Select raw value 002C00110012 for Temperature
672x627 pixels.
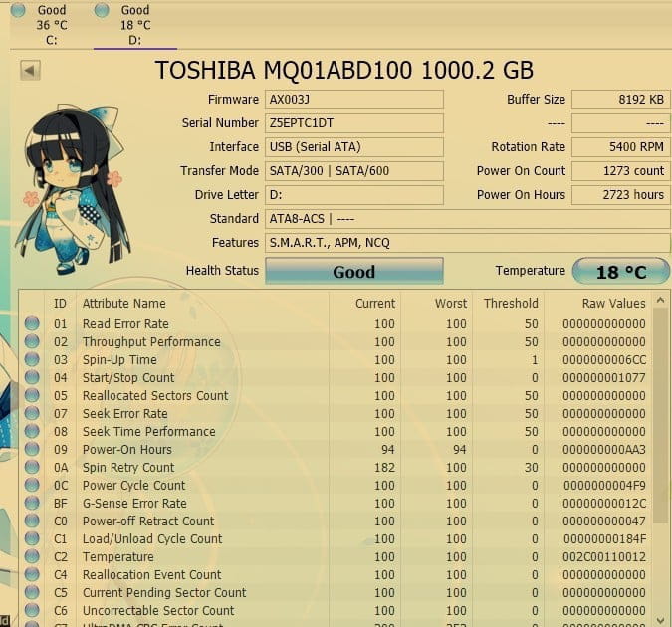604,556
